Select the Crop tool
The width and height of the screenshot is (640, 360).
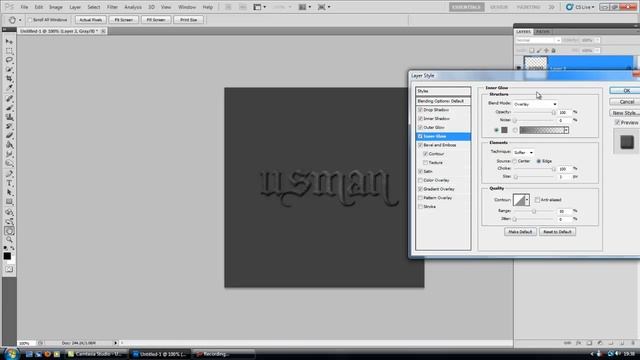pos(9,78)
